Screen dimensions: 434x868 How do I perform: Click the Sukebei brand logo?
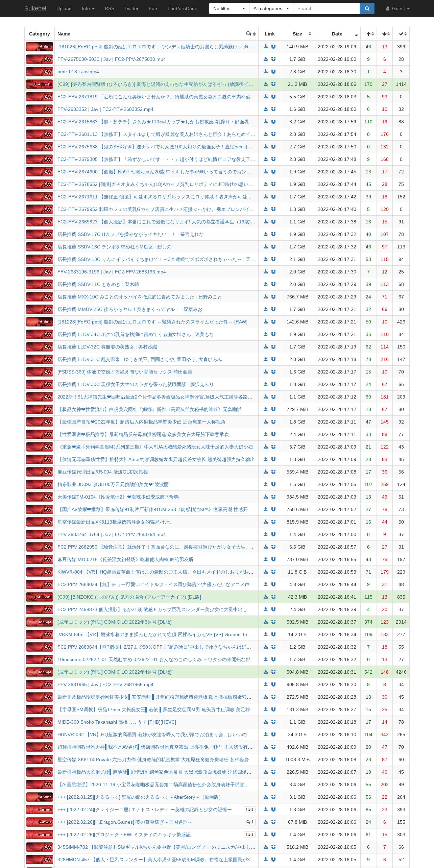[35, 8]
